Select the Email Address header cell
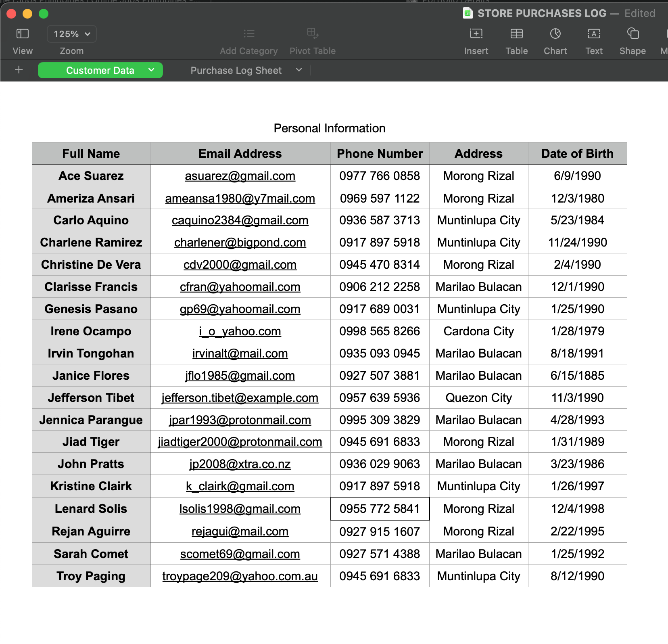Image resolution: width=668 pixels, height=644 pixels. (x=240, y=153)
